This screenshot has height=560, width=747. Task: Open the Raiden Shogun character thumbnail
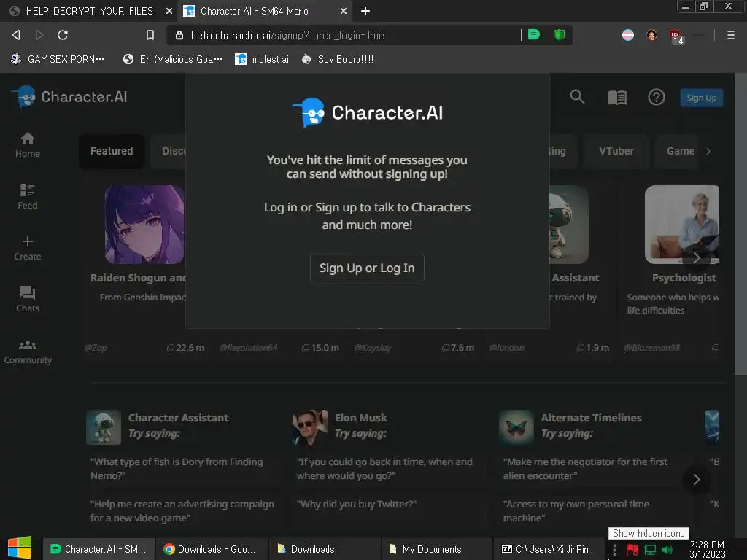pos(144,225)
